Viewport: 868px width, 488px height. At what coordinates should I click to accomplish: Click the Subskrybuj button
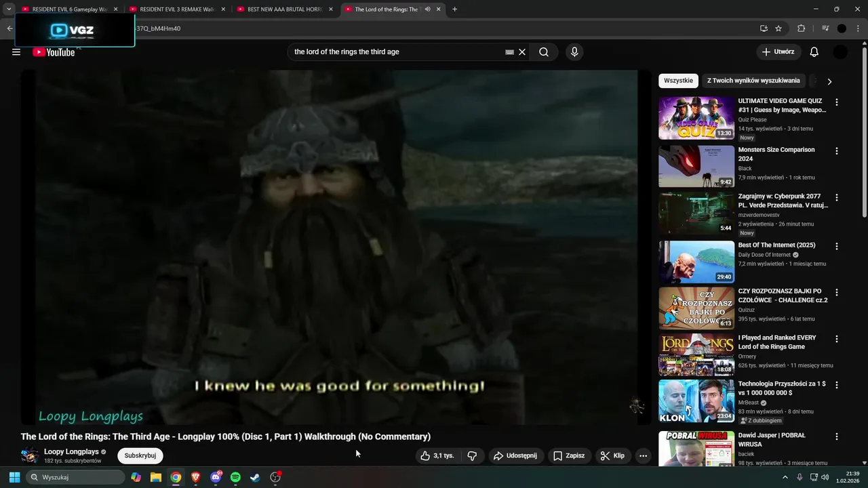point(140,455)
